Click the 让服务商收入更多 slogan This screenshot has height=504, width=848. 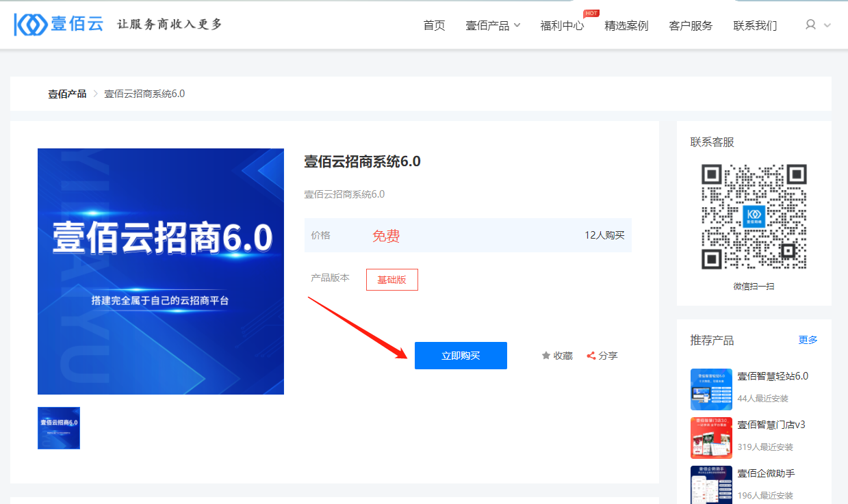click(x=170, y=25)
